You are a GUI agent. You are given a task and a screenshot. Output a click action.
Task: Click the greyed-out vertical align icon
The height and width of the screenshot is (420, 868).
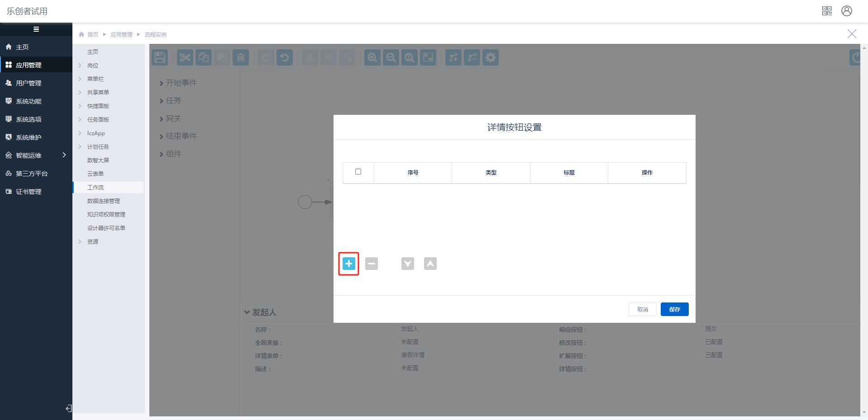310,57
